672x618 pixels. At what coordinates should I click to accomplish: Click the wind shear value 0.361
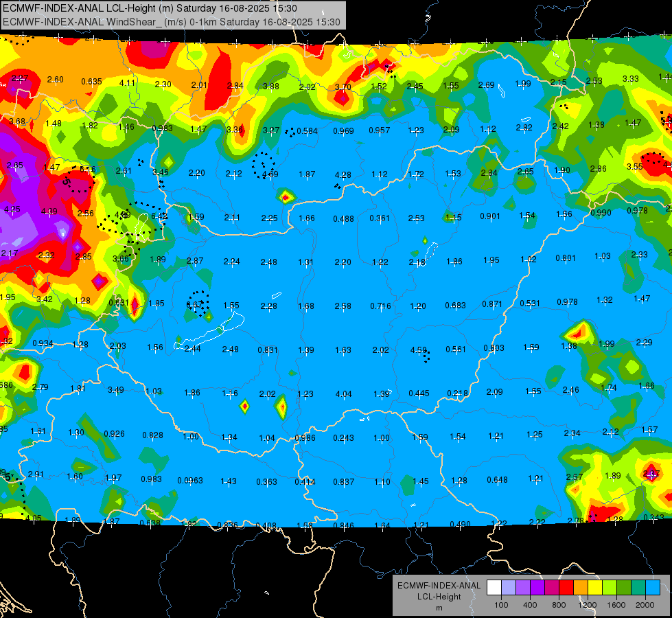(x=380, y=218)
